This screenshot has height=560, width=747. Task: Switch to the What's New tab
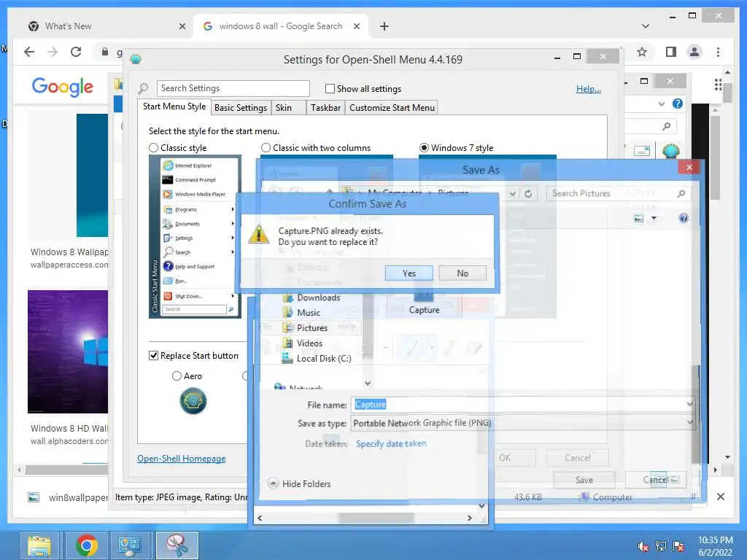107,26
